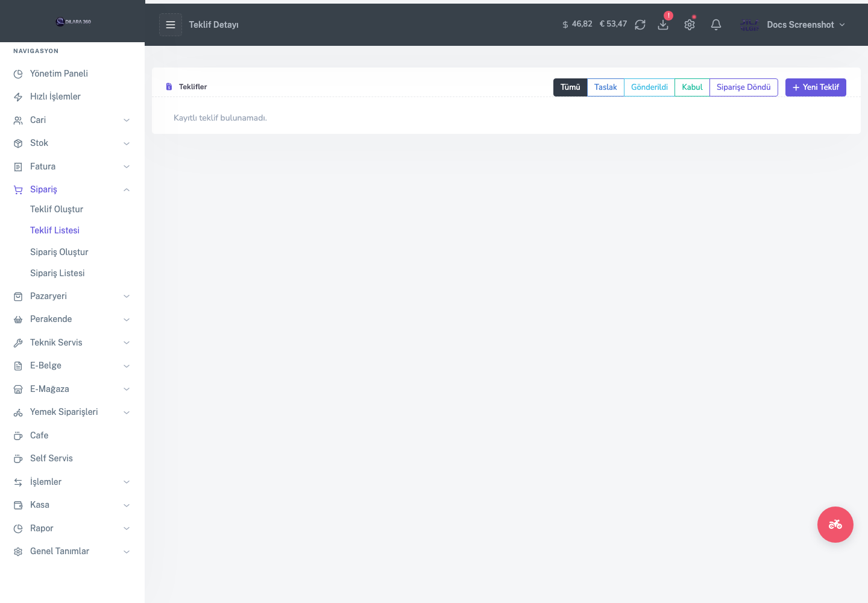Expand the Genel Tanımlar section

coord(72,551)
